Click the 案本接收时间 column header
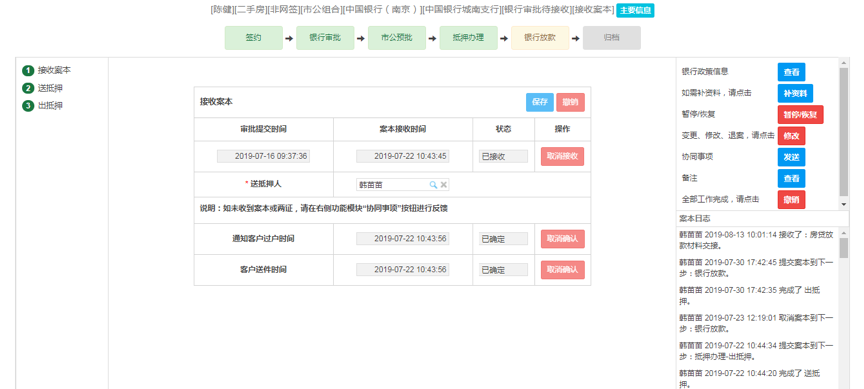Viewport: 864px width, 389px height. (x=403, y=129)
